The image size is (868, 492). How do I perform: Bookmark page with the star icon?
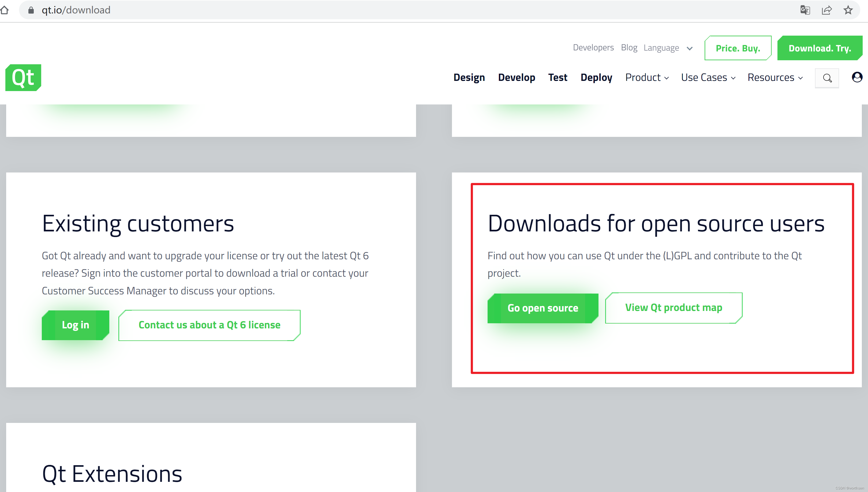pos(848,10)
